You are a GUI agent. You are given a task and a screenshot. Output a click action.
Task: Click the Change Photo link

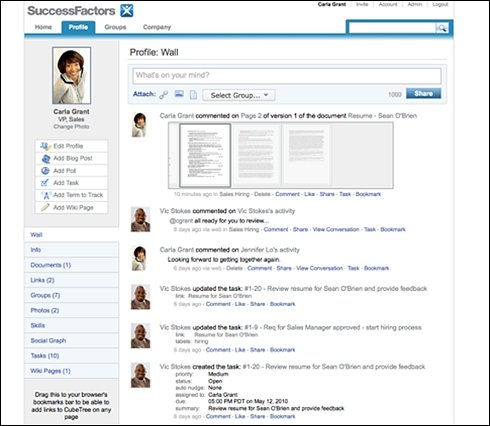click(x=71, y=127)
